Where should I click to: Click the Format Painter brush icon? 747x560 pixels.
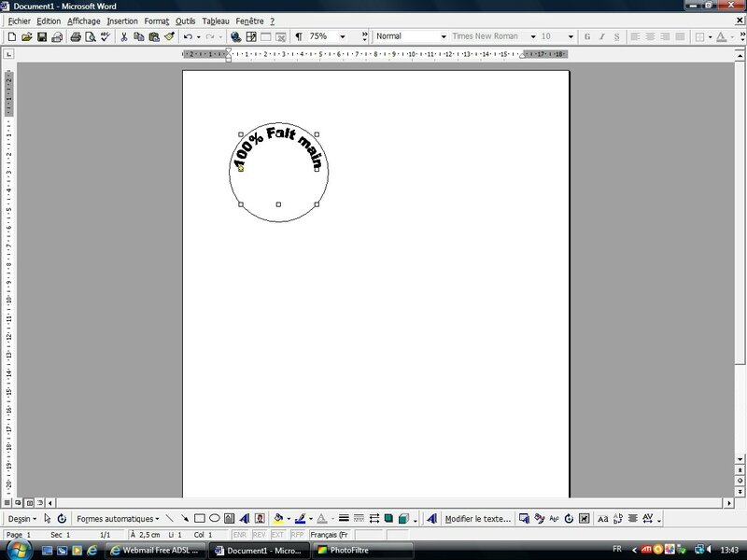(169, 36)
